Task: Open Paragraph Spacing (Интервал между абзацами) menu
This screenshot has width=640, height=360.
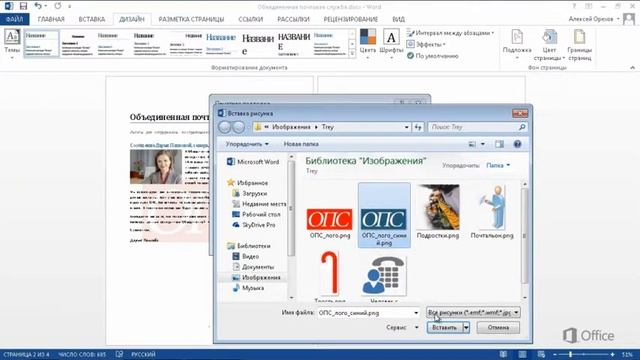Action: click(451, 33)
